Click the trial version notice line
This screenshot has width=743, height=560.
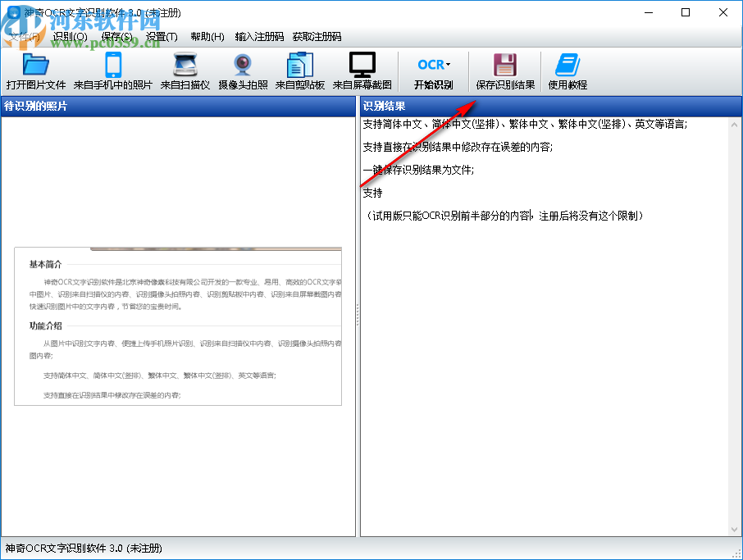click(x=504, y=216)
